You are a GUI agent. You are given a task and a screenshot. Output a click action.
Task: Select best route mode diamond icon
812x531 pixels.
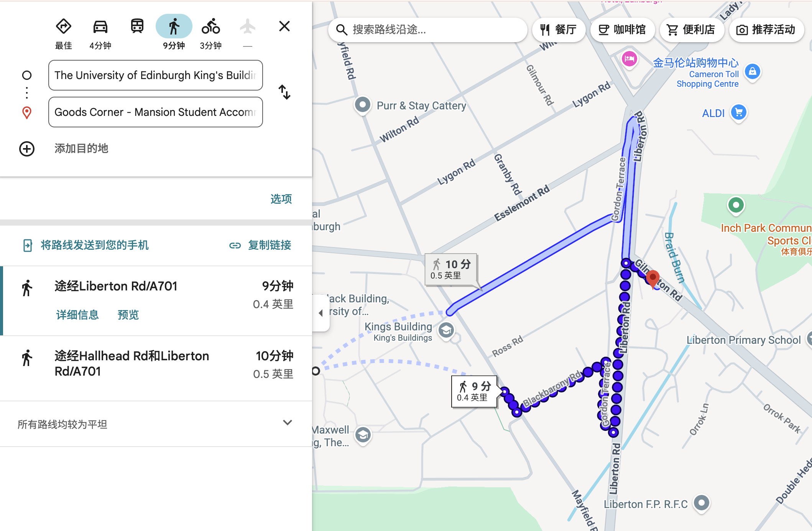pos(63,27)
